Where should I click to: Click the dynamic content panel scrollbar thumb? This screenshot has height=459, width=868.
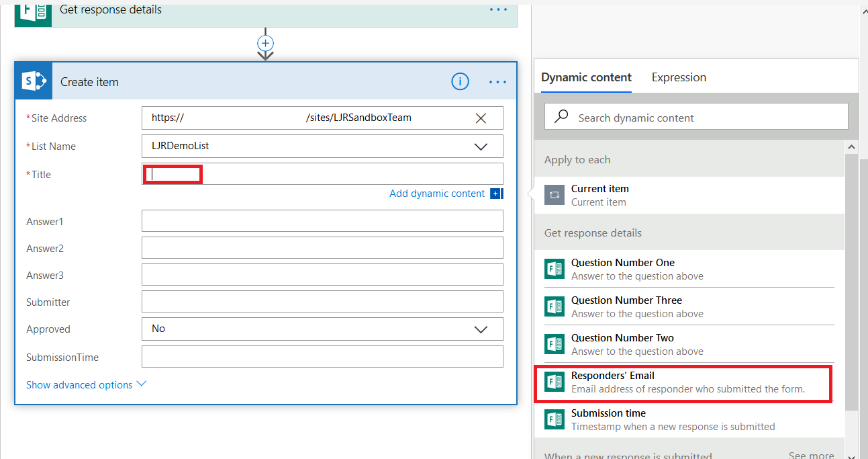click(852, 282)
